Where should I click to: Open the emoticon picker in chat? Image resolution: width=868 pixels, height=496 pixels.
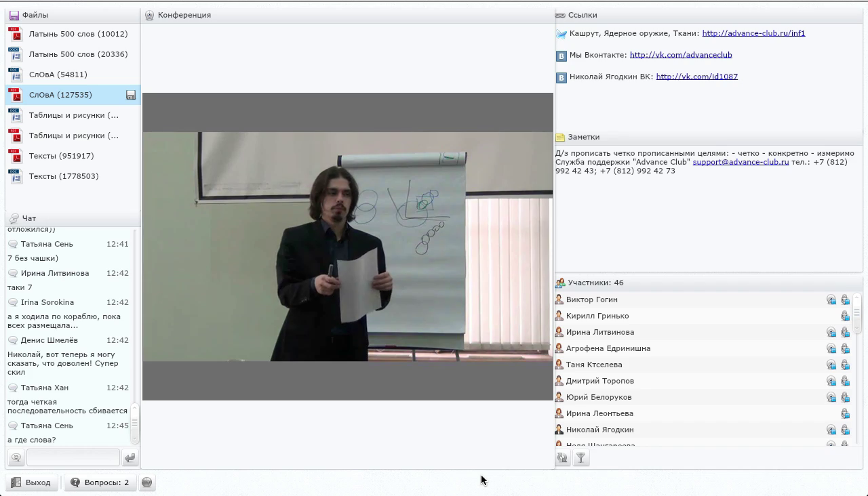click(16, 458)
